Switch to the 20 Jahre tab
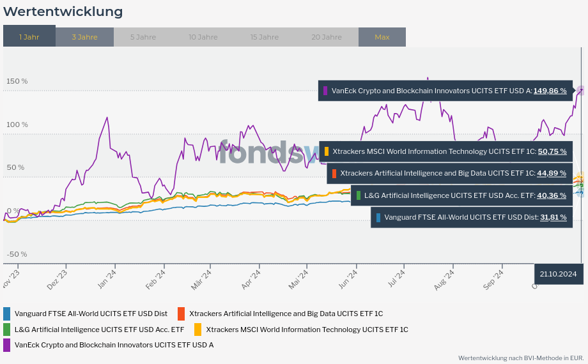Image resolution: width=588 pixels, height=364 pixels. (x=327, y=37)
